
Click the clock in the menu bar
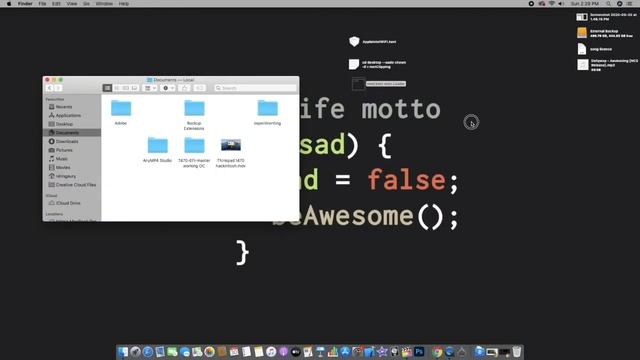[x=584, y=4]
